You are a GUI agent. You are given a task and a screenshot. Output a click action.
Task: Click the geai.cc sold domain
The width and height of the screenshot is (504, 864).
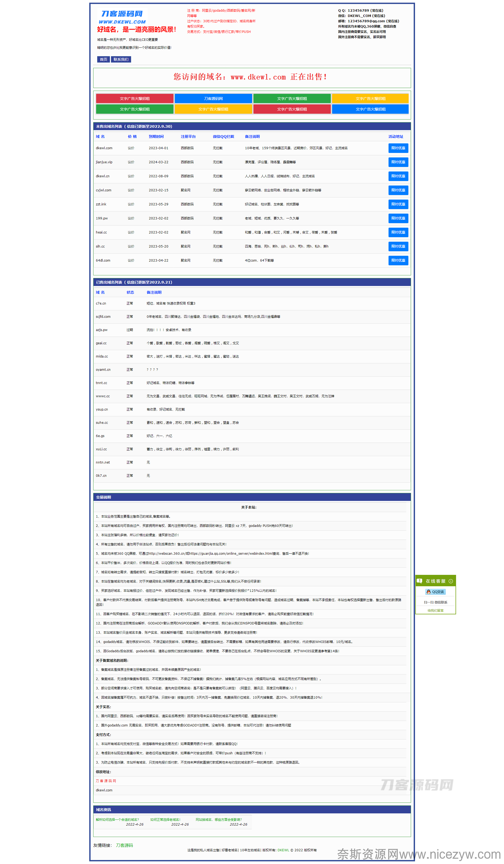101,343
